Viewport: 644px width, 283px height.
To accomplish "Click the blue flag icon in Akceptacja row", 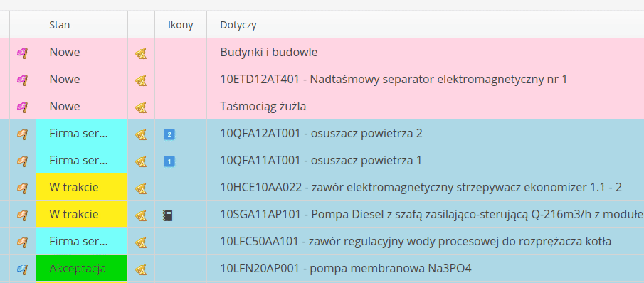I will (x=22, y=269).
